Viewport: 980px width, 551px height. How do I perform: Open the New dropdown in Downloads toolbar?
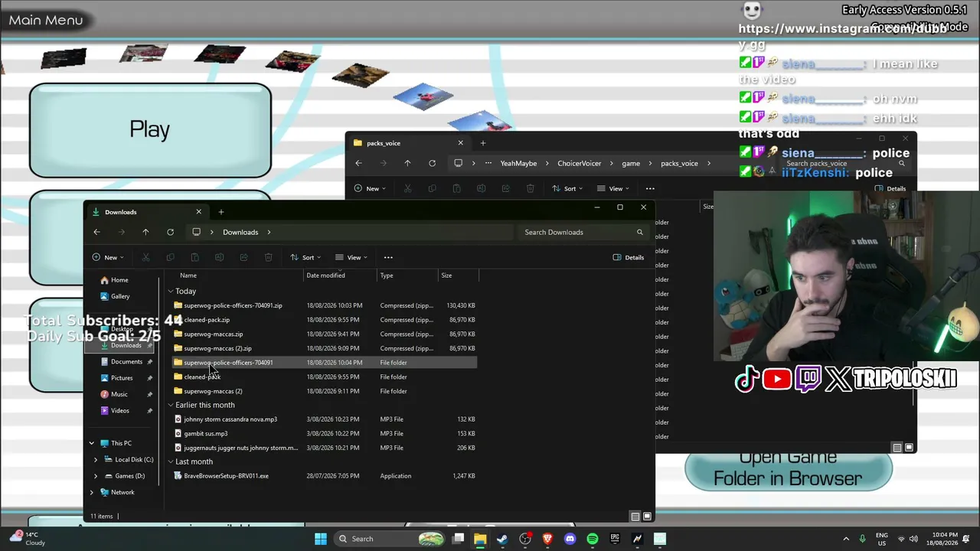[108, 257]
